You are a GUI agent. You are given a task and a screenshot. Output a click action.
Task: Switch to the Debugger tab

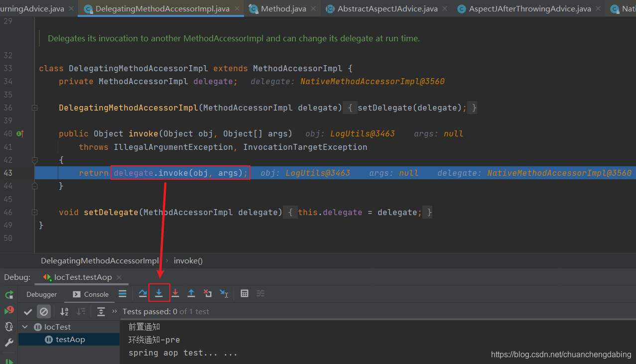[x=42, y=294]
